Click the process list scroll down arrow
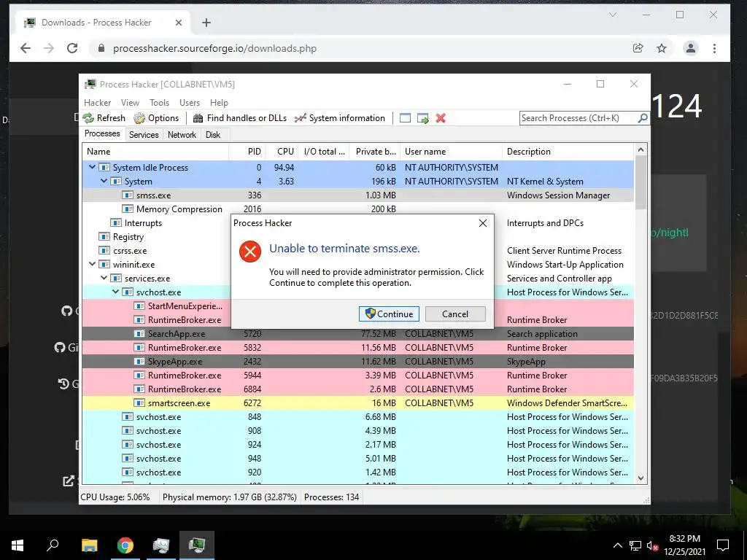 click(x=640, y=478)
